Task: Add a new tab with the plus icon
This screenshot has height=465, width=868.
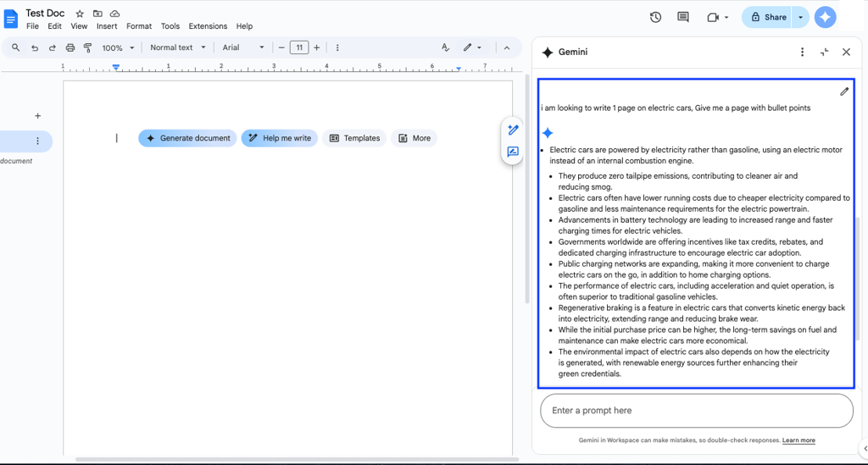Action: point(37,116)
